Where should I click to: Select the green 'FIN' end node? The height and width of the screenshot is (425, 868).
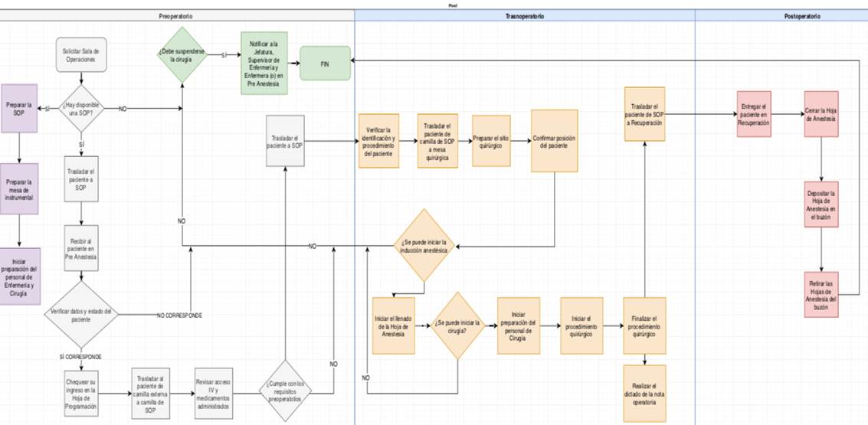click(x=325, y=64)
